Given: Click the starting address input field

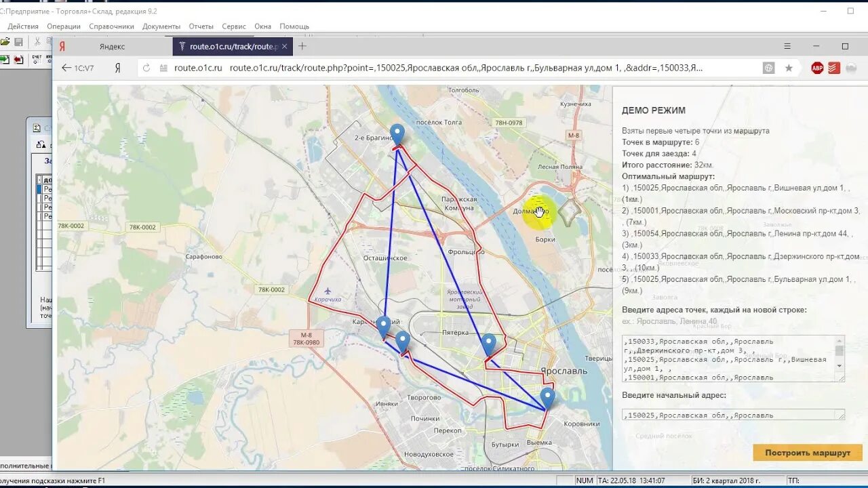Looking at the screenshot, I should pos(733,415).
